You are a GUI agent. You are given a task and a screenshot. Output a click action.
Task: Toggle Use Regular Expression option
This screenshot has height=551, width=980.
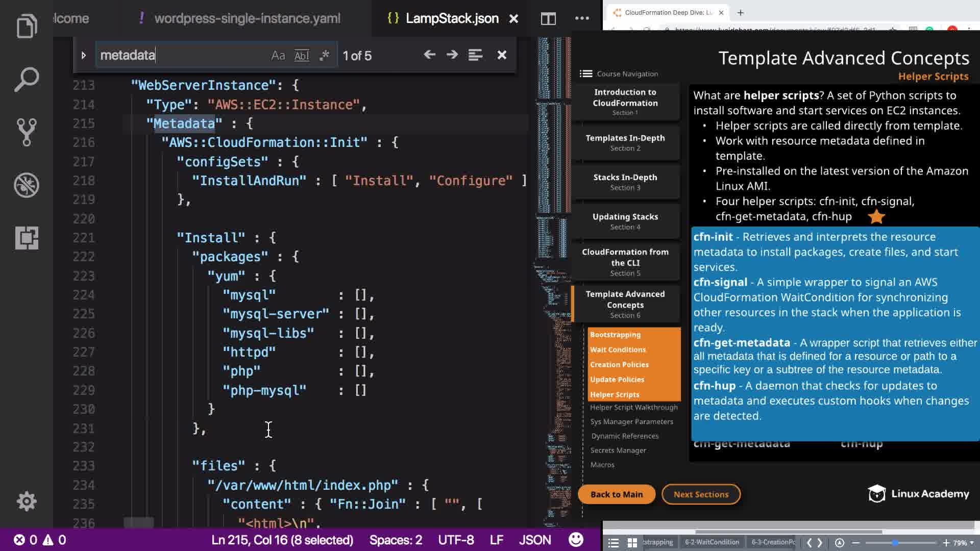[324, 56]
